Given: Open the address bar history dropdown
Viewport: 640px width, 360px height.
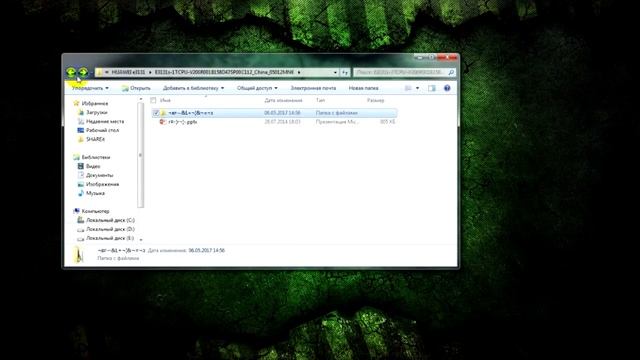Looking at the screenshot, I should point(335,72).
